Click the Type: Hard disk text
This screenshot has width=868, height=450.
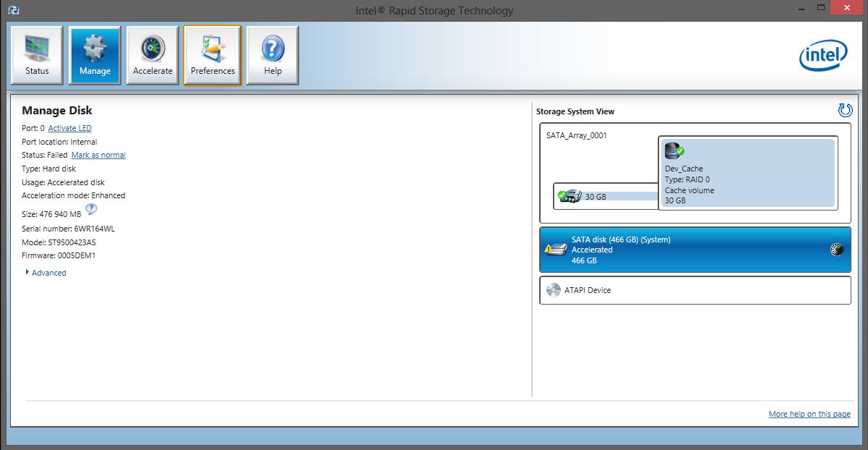48,169
